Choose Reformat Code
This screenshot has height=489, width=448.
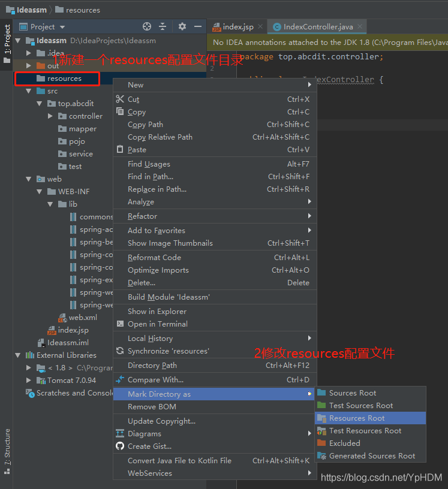pyautogui.click(x=215, y=257)
